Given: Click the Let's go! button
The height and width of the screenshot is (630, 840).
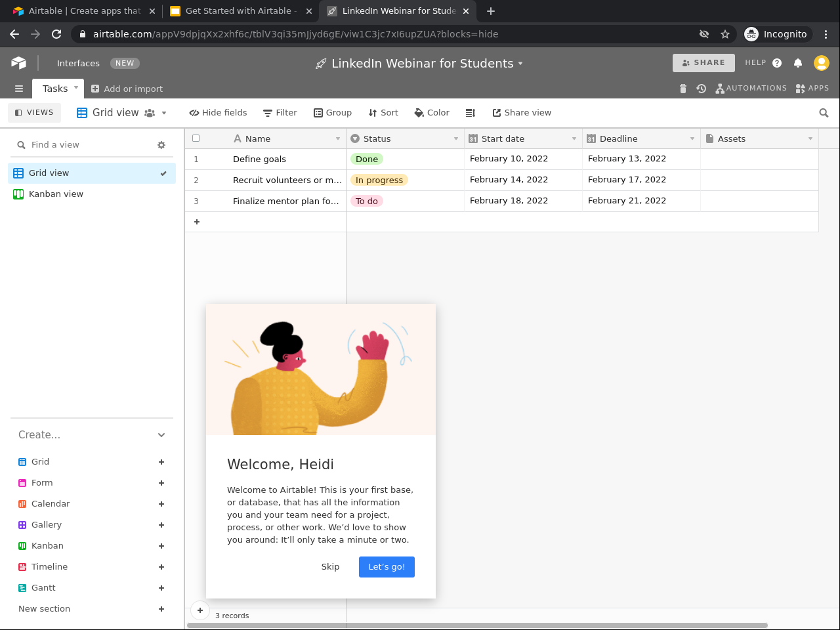Looking at the screenshot, I should tap(387, 567).
